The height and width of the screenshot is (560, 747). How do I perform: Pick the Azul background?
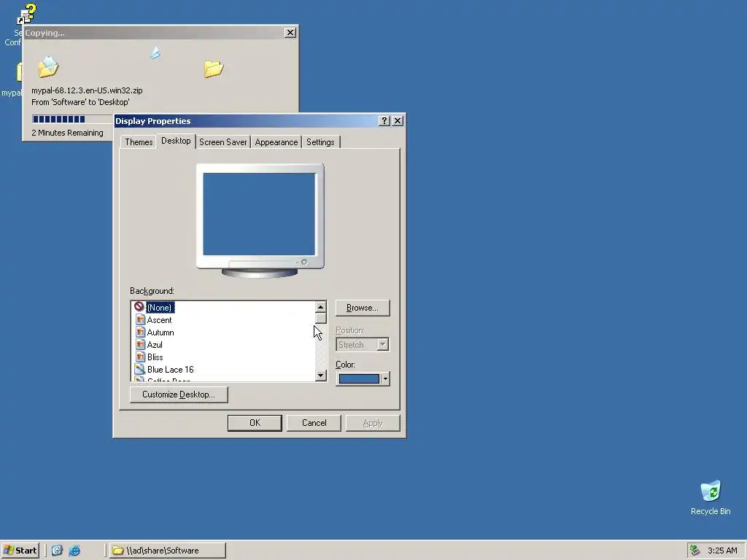(155, 345)
